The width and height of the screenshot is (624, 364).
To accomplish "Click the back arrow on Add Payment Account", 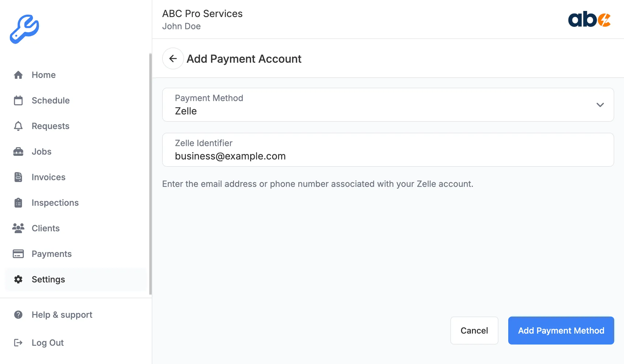I will 173,58.
